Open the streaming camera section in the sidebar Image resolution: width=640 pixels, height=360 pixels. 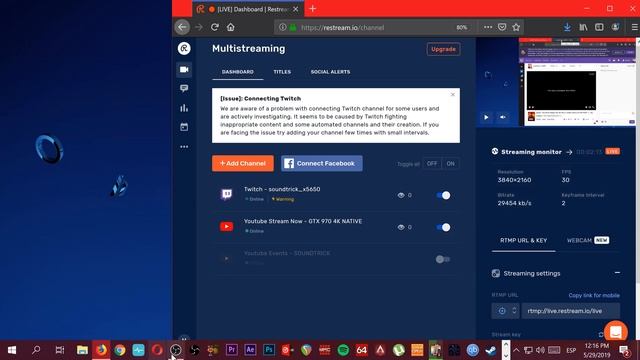[x=184, y=69]
